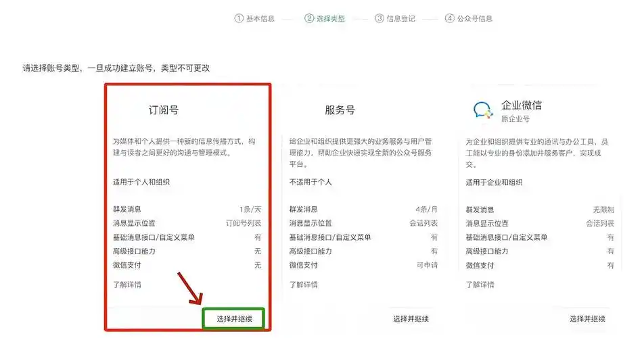Click the 订阅号列表 value
This screenshot has width=644, height=338.
244,223
